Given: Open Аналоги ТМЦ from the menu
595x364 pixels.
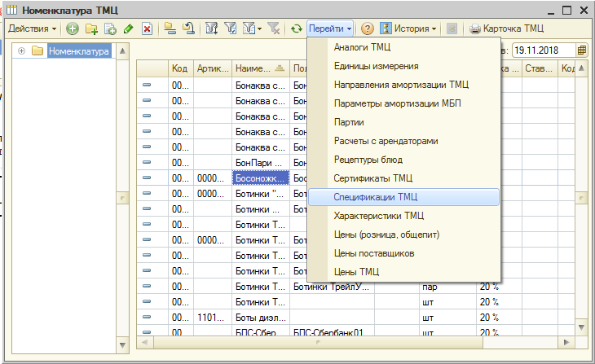Looking at the screenshot, I should tap(363, 47).
